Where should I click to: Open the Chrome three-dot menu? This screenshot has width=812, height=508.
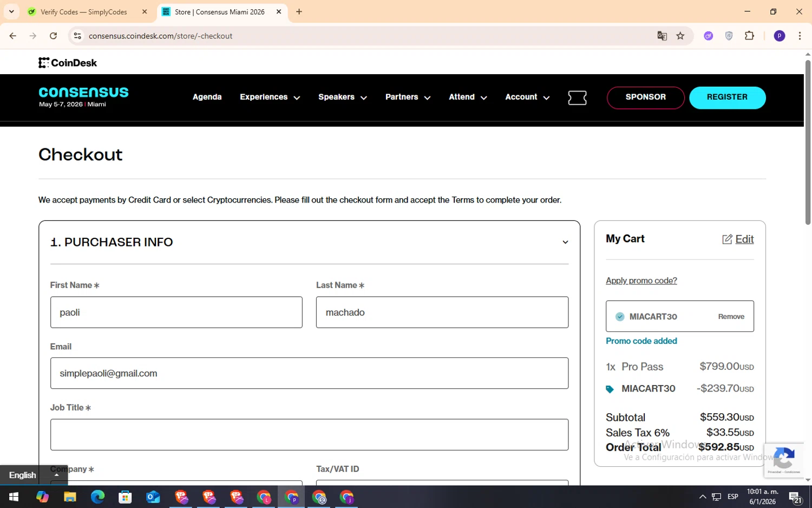[800, 36]
